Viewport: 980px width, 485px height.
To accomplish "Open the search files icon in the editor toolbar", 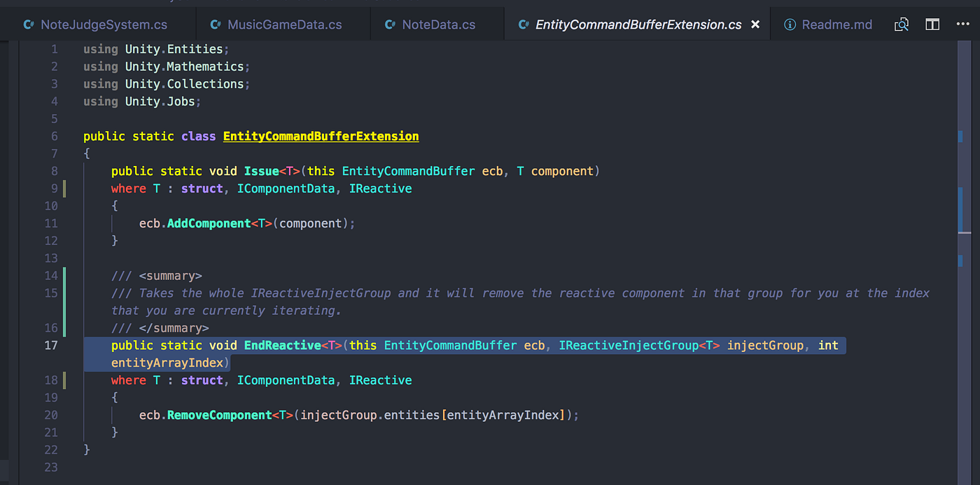I will pos(902,24).
